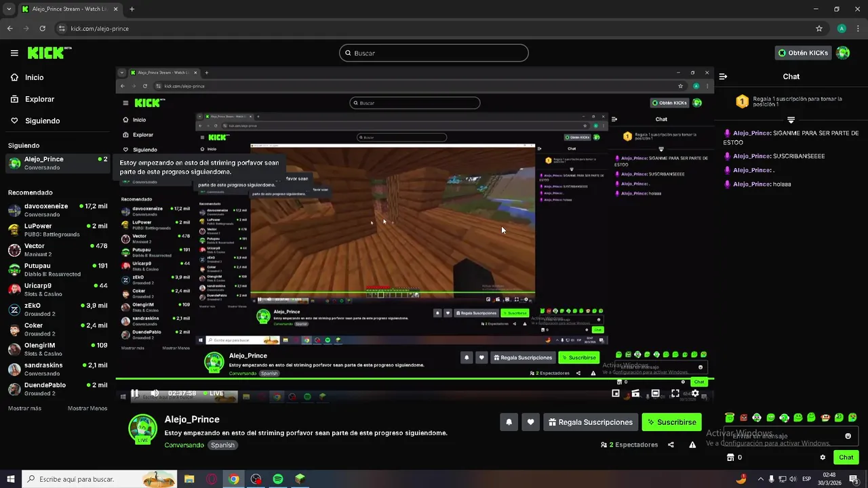Mute the stream volume
868x488 pixels.
pos(155,393)
